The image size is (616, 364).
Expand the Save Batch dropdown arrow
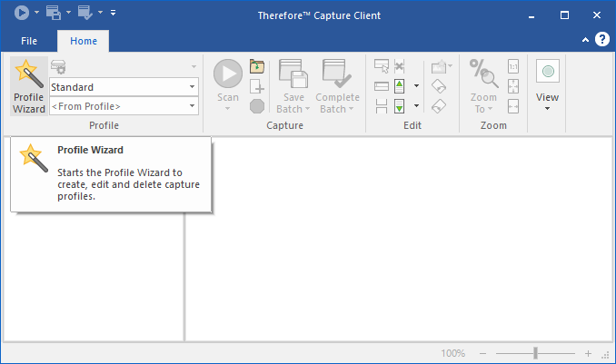tap(307, 109)
